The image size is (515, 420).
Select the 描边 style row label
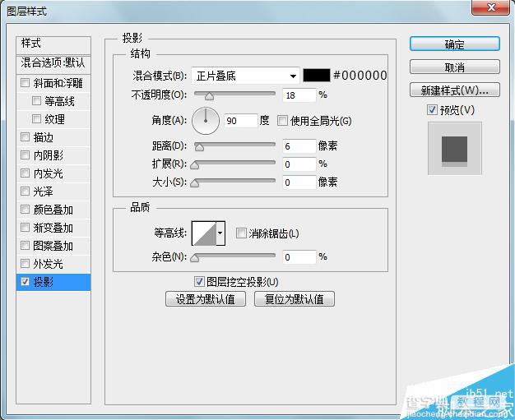pos(44,137)
